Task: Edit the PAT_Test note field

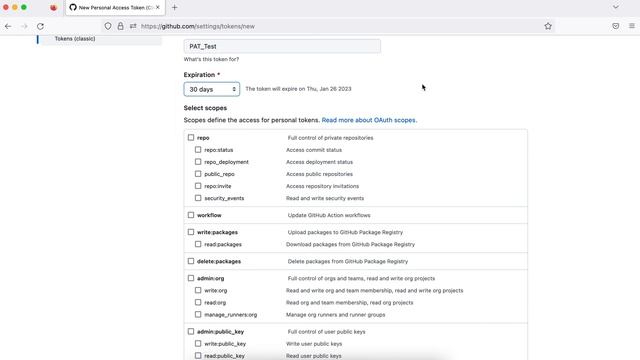Action: coord(282,46)
